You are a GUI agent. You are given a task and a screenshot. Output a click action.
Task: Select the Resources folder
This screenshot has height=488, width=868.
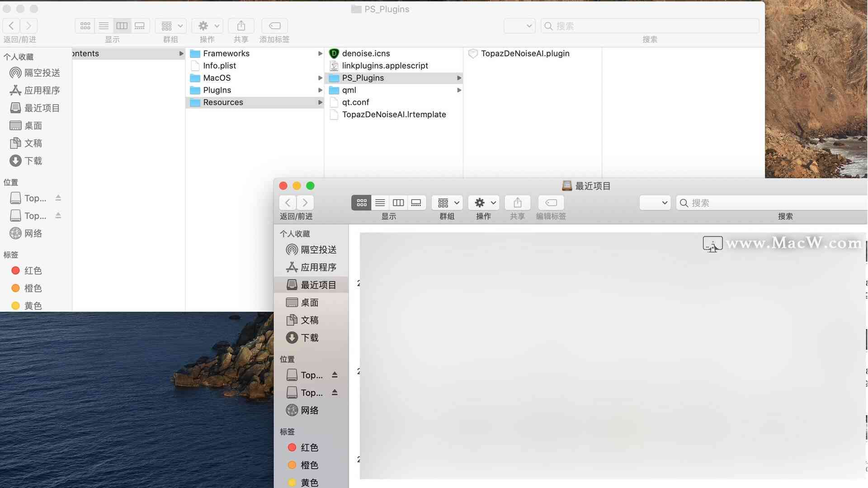255,102
